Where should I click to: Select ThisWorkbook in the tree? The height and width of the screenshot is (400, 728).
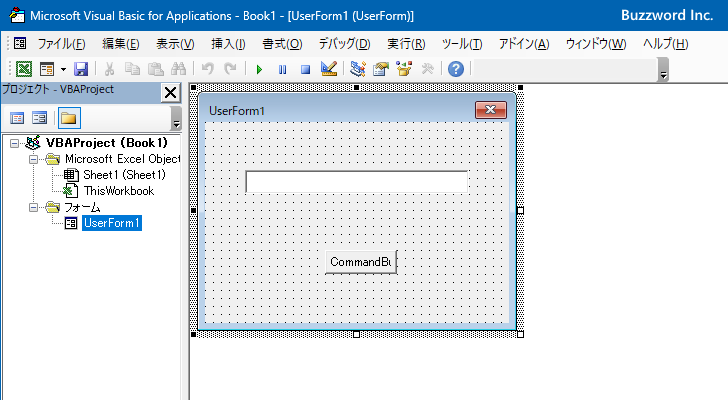coord(118,191)
